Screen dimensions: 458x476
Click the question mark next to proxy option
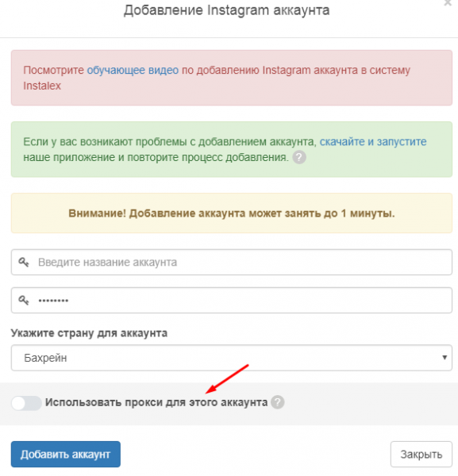(278, 402)
